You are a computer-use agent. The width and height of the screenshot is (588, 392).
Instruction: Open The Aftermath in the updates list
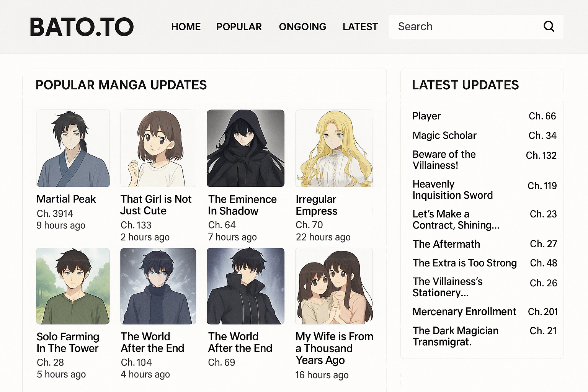[446, 244]
